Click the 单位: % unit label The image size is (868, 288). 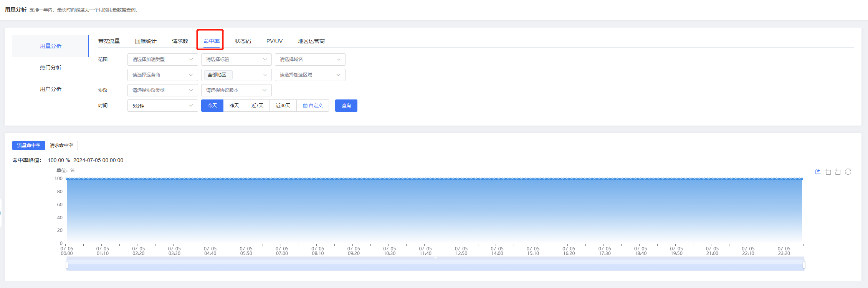click(x=66, y=170)
